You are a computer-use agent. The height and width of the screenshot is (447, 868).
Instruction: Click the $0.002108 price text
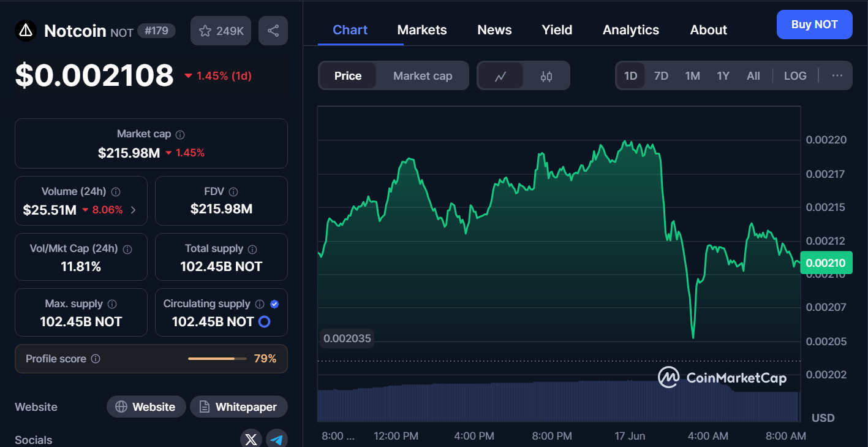[94, 75]
